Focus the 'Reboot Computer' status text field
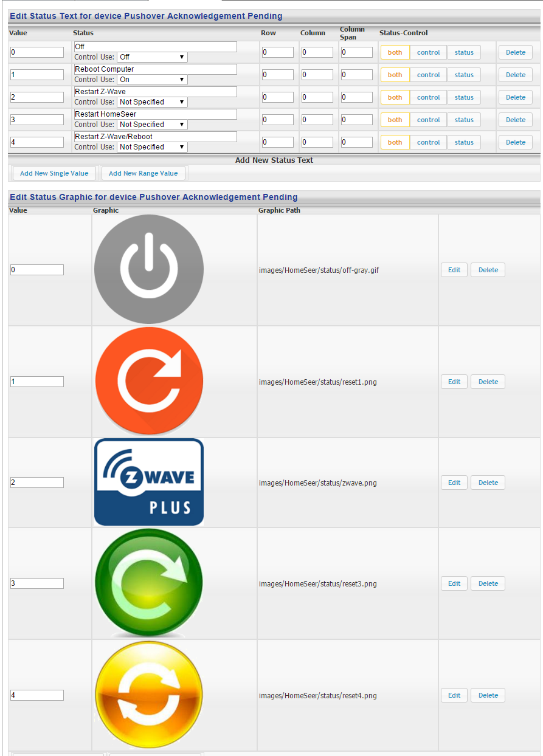This screenshot has width=543, height=756. tap(155, 69)
